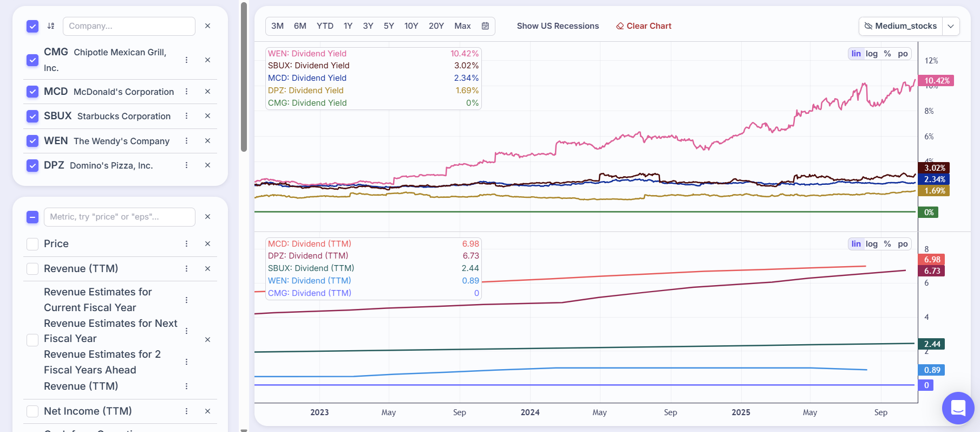
Task: Remove WEN Wendy's from list
Action: (x=207, y=141)
